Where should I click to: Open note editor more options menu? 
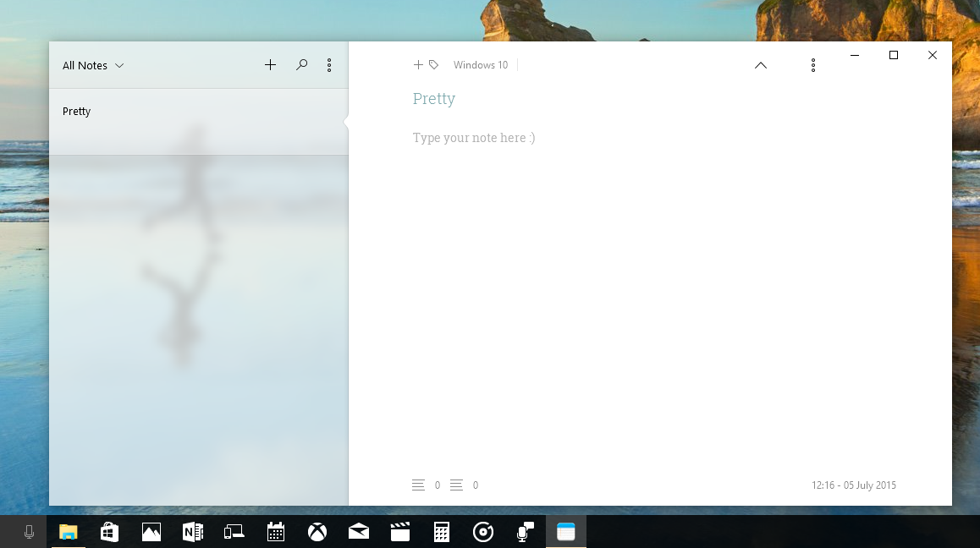(813, 65)
